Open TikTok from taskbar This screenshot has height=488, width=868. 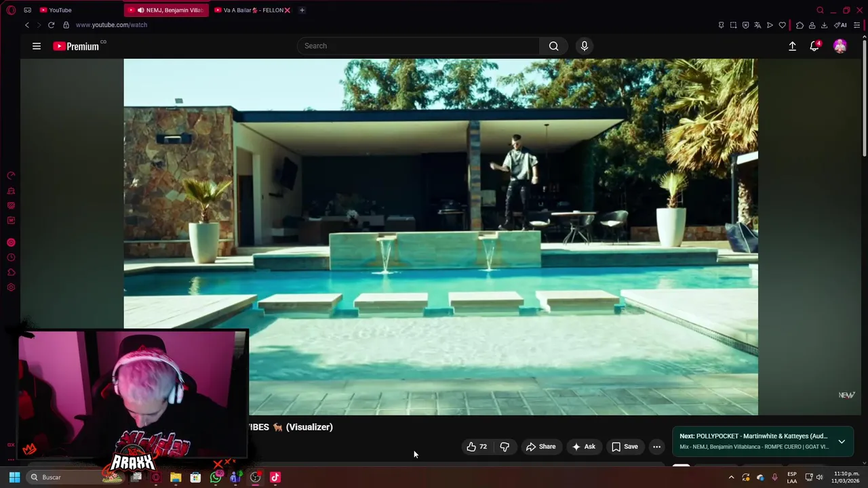275,477
